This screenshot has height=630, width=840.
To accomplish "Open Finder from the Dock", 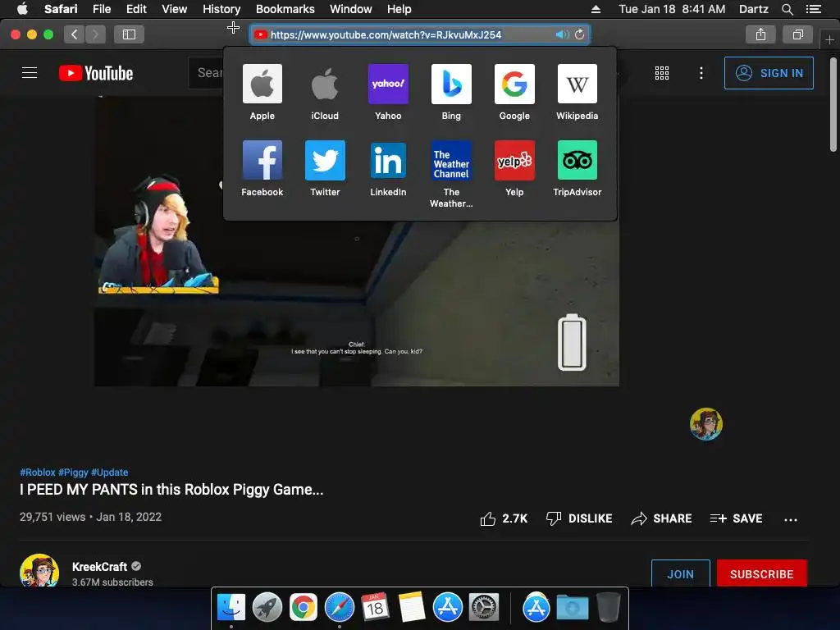I will pos(231,607).
